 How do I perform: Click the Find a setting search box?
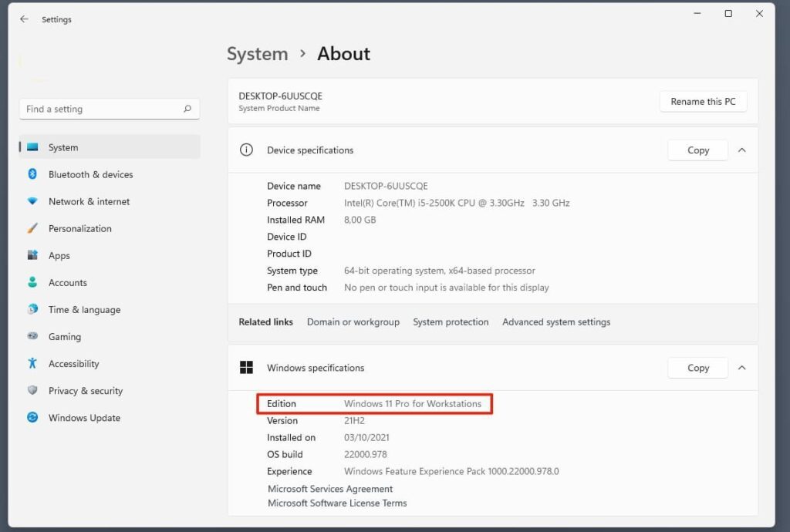click(x=100, y=109)
